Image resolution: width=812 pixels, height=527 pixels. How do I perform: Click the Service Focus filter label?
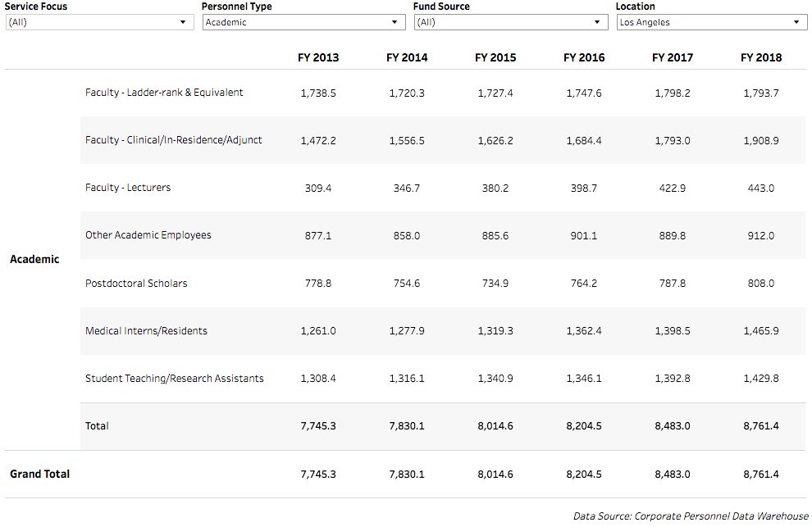(x=36, y=7)
